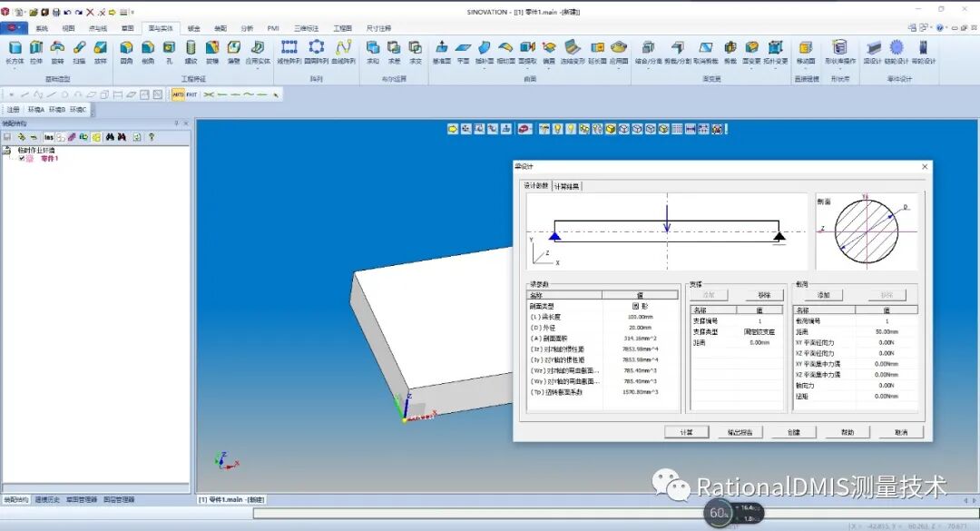Toggle the checkbox beside 零件1
The image size is (980, 531).
click(x=22, y=159)
